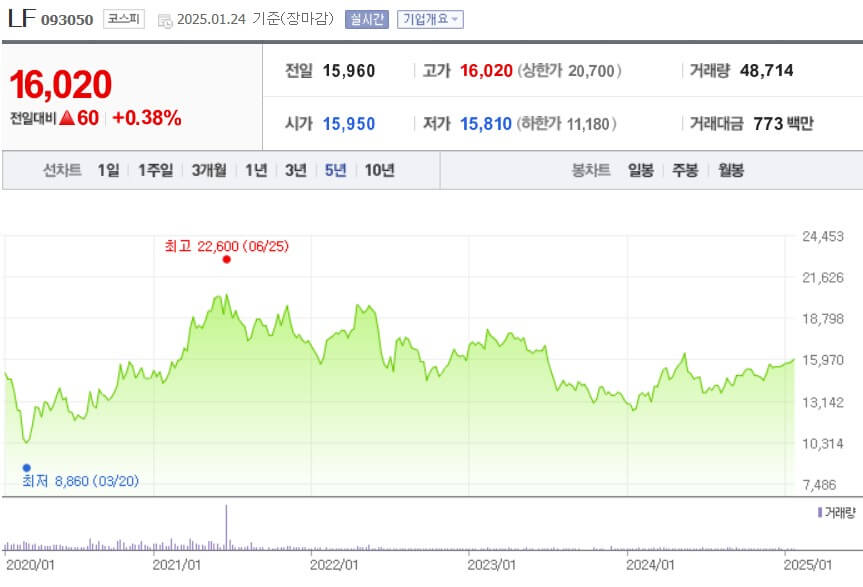Switch the chart to 1년 range
Image resolution: width=863 pixels, height=587 pixels.
(x=256, y=170)
